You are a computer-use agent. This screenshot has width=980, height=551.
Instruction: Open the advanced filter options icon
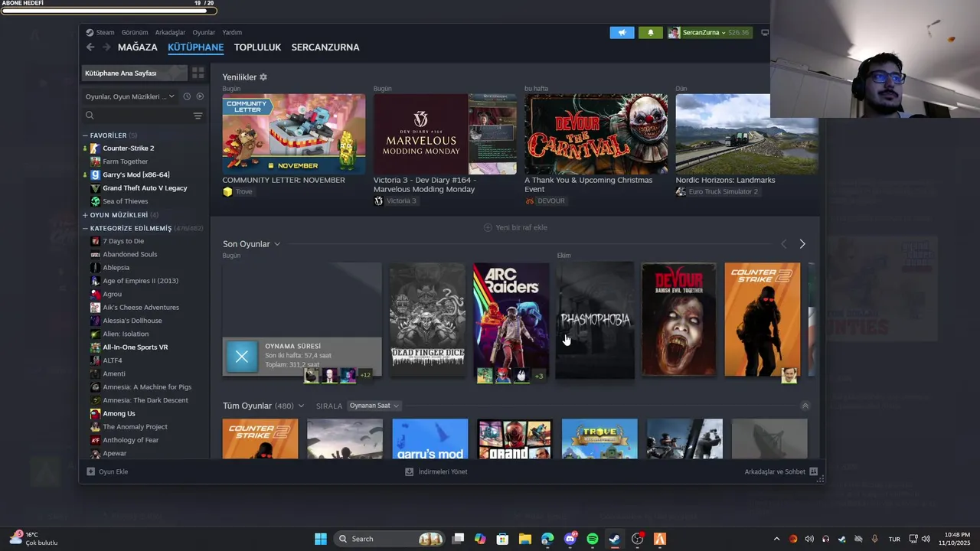point(198,116)
